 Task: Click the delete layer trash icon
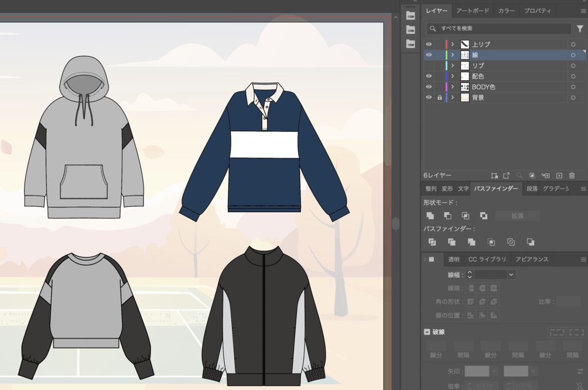[572, 175]
